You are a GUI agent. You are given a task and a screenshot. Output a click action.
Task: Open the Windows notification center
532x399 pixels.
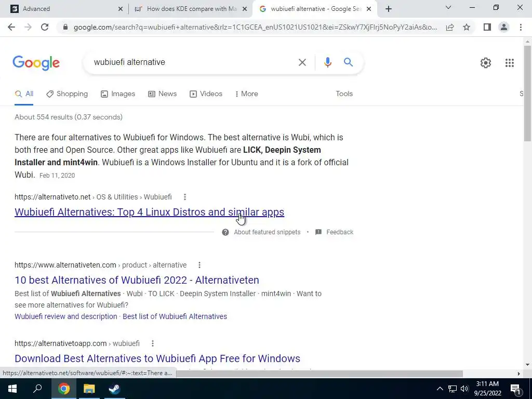[x=515, y=389]
